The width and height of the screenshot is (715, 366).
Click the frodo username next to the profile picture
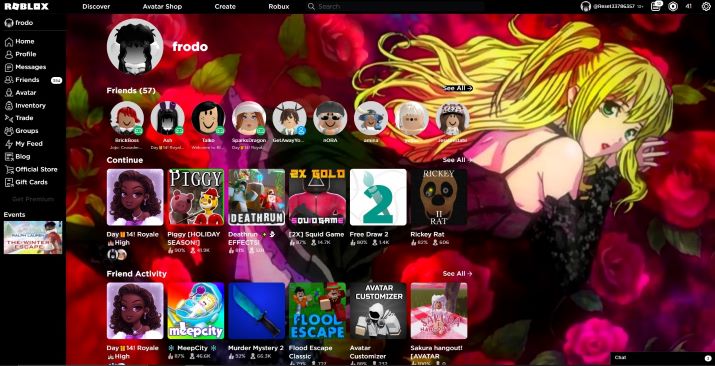tap(190, 46)
